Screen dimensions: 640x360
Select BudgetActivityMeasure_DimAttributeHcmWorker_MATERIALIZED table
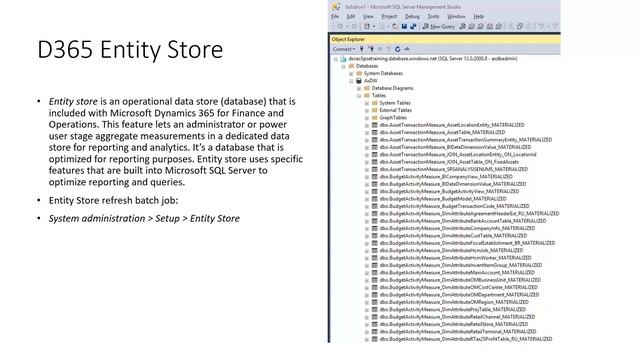[x=456, y=258]
